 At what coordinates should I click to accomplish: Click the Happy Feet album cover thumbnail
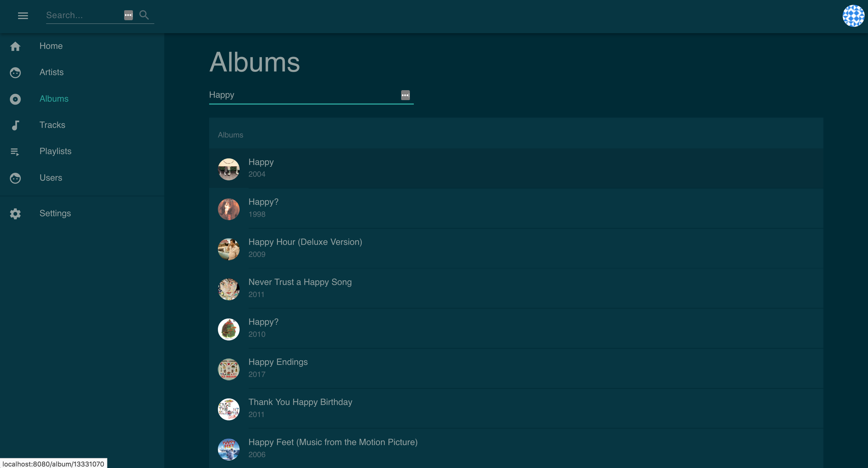click(x=228, y=449)
